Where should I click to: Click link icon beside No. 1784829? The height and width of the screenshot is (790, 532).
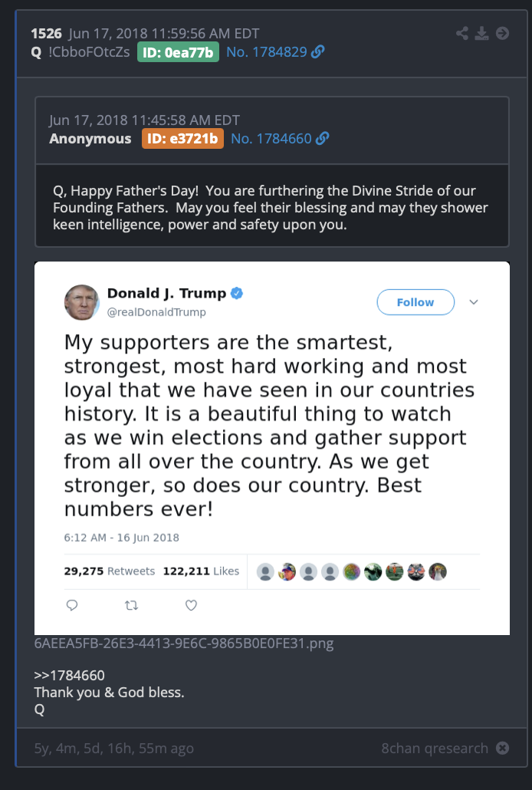pos(317,52)
